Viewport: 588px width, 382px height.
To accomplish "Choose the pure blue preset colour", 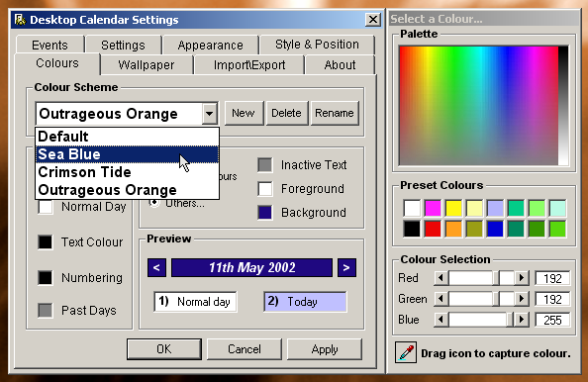I will 495,229.
